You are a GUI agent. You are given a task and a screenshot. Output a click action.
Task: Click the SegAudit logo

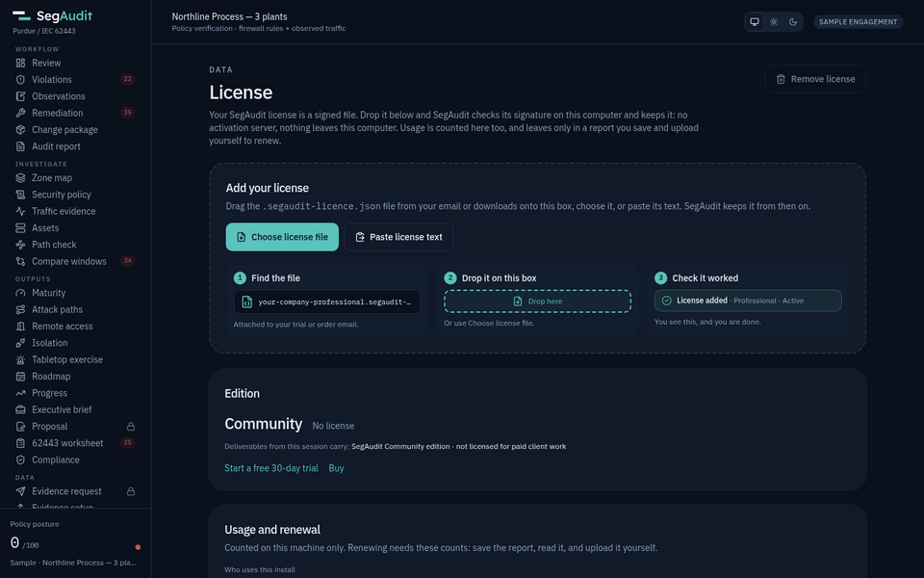click(52, 16)
